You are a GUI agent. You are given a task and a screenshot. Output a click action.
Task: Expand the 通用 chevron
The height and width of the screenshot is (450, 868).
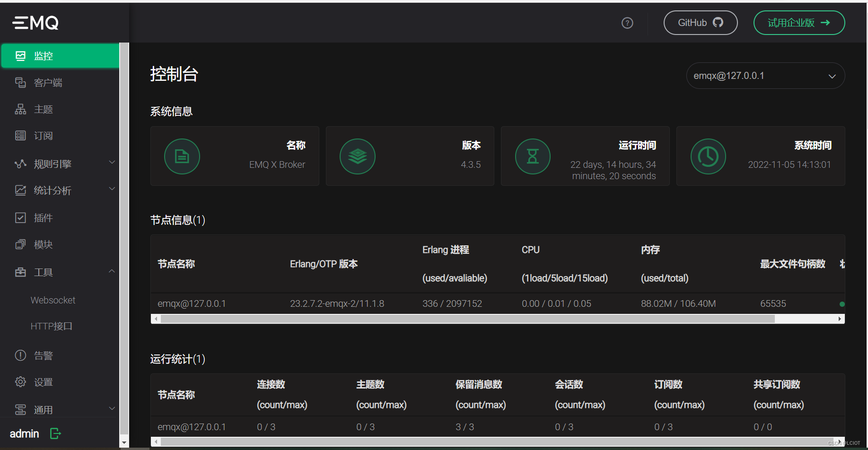coord(112,408)
